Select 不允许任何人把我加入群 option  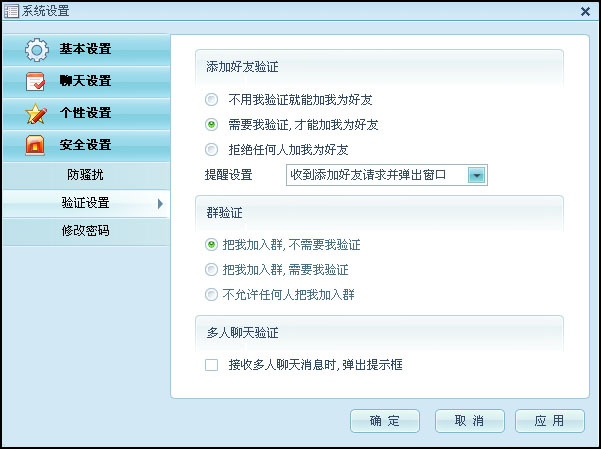click(x=211, y=294)
